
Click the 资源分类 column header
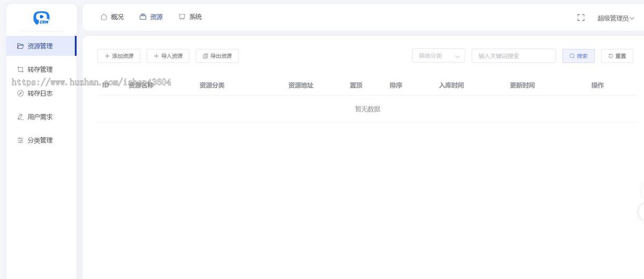click(212, 85)
